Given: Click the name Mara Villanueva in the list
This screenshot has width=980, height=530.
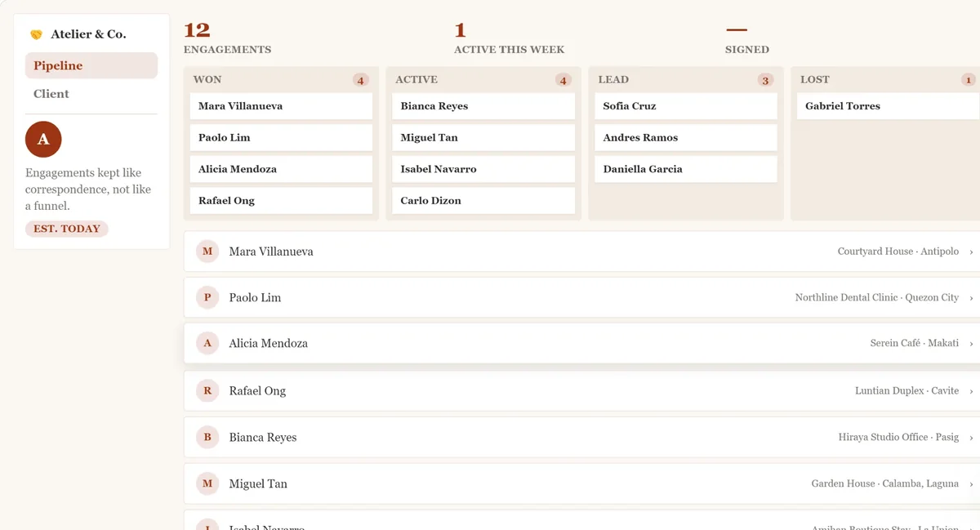Looking at the screenshot, I should click(x=271, y=252).
